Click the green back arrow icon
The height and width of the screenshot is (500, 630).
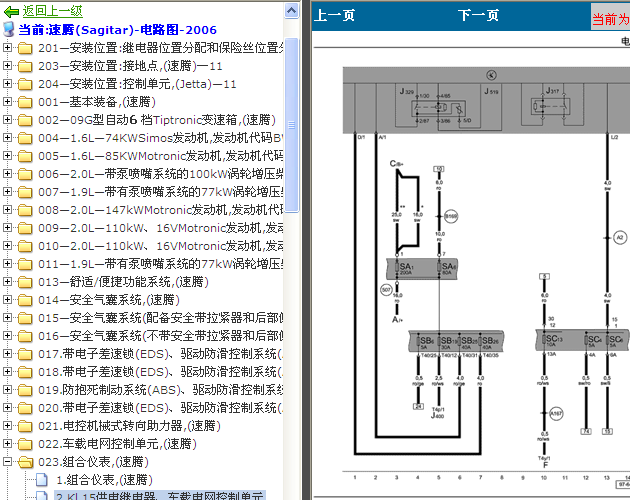(11, 12)
